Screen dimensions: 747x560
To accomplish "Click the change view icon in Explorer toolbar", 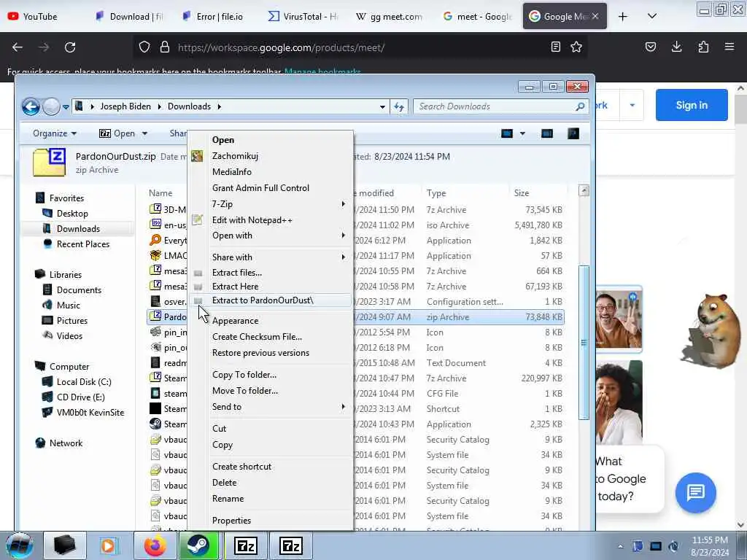I will (x=507, y=134).
